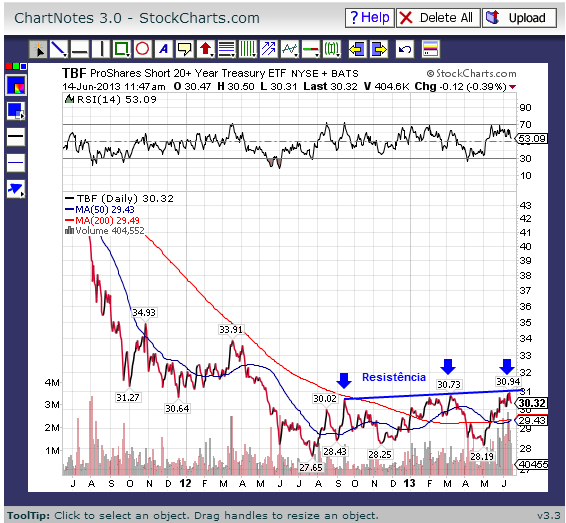Click the Delete All button
Screen dimensions: 566x523
pyautogui.click(x=438, y=18)
